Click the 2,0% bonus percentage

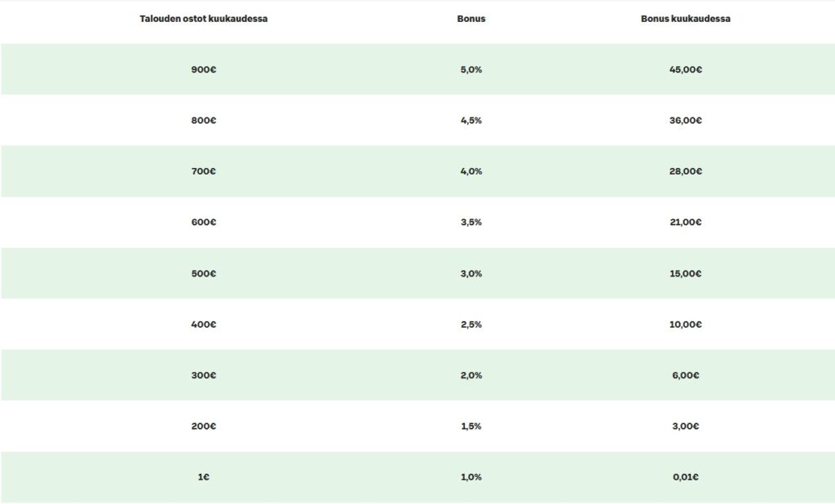click(x=471, y=375)
